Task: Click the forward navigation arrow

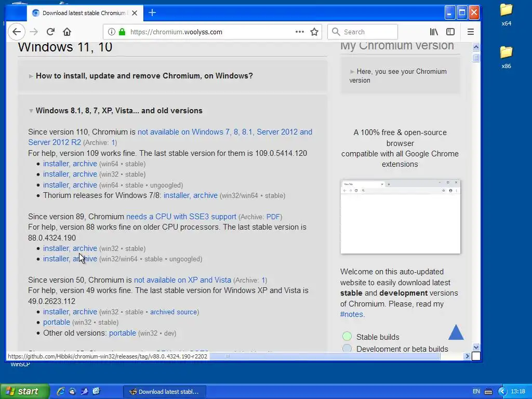Action: coord(34,32)
